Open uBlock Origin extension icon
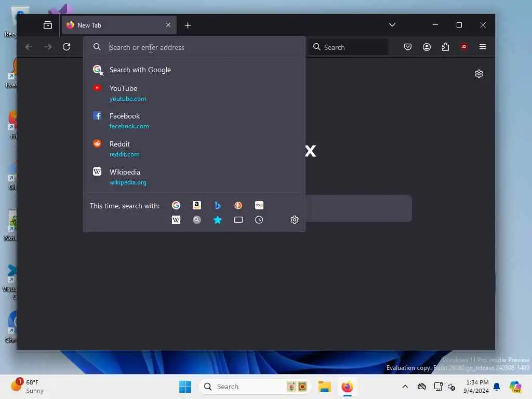Image resolution: width=532 pixels, height=399 pixels. point(464,47)
